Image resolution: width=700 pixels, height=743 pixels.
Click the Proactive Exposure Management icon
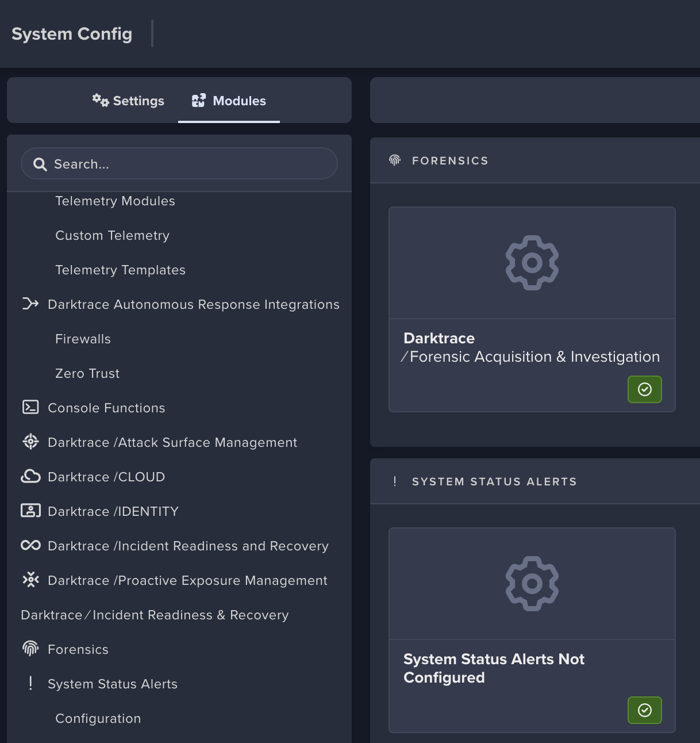pyautogui.click(x=30, y=580)
